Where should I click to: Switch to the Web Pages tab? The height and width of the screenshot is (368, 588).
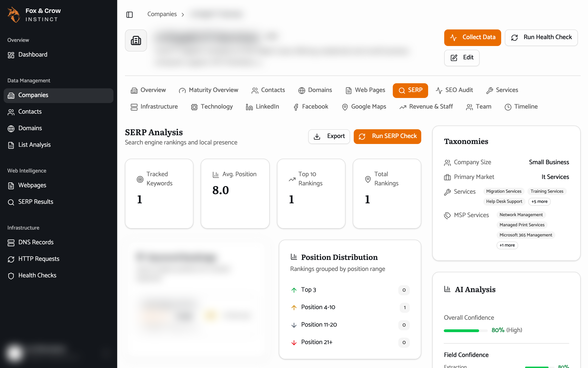365,90
